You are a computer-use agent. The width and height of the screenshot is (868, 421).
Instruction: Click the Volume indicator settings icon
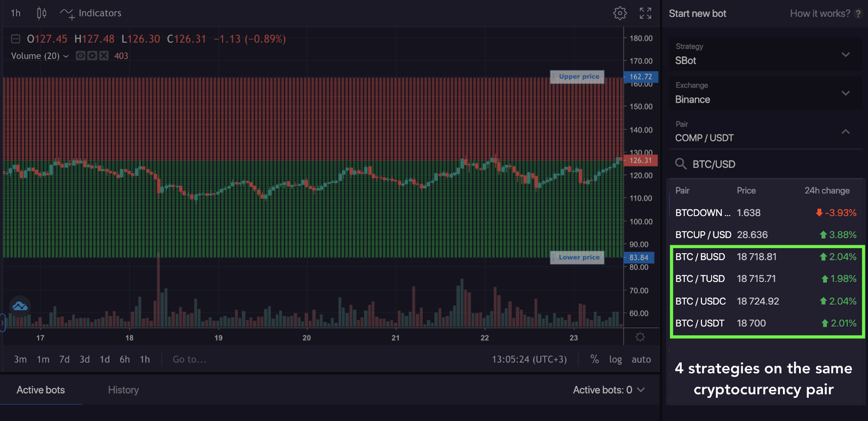pyautogui.click(x=92, y=56)
